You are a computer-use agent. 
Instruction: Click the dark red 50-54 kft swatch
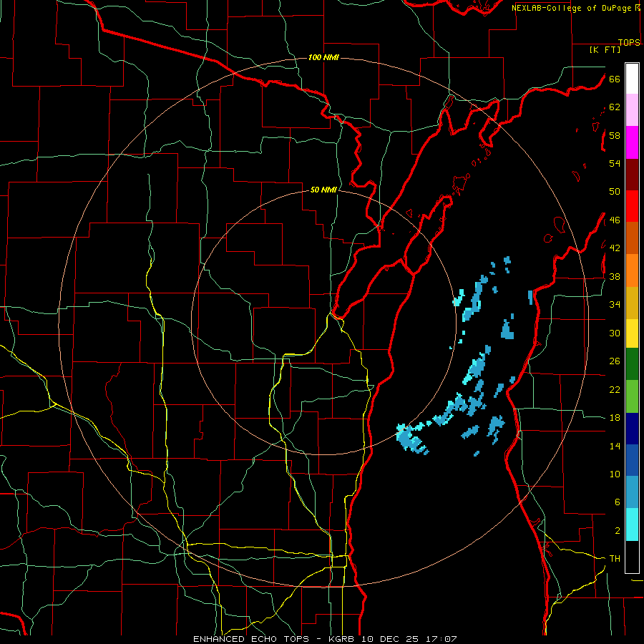[632, 175]
